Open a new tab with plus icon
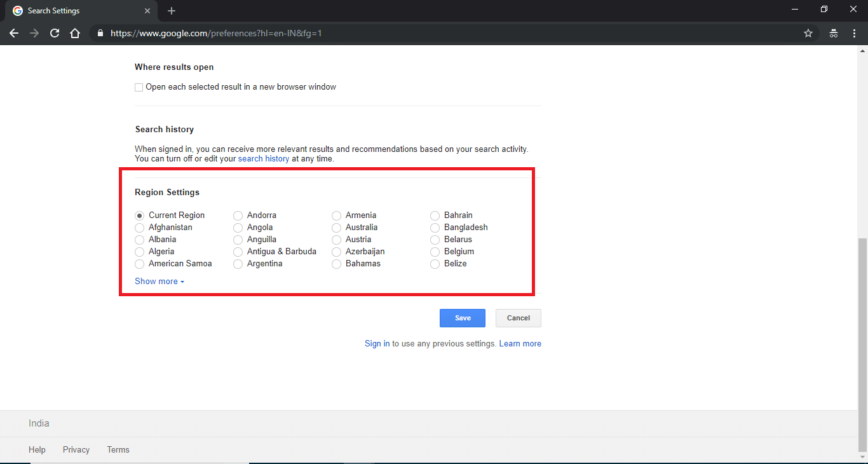 point(172,11)
